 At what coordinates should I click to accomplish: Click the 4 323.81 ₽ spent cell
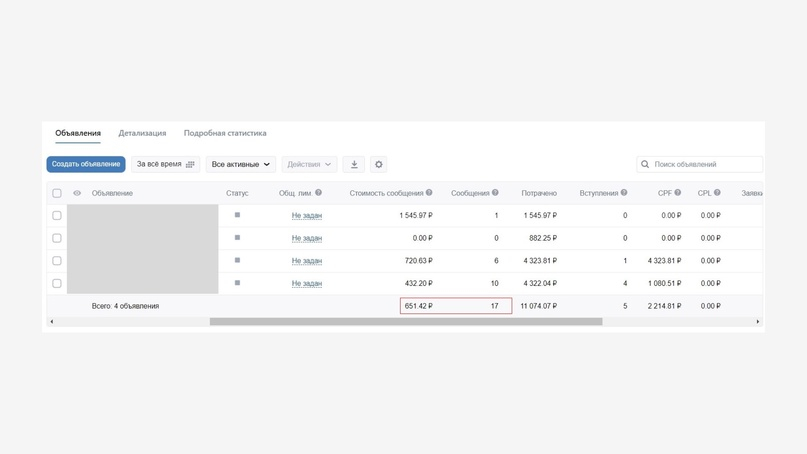(540, 260)
